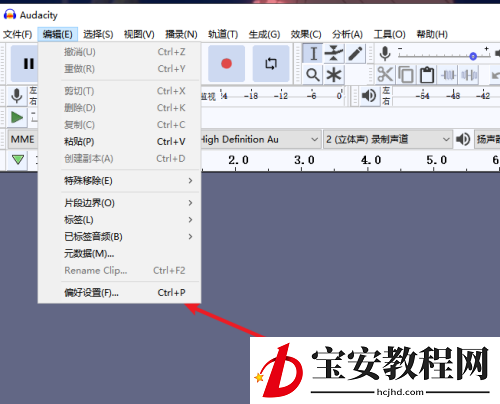This screenshot has height=404, width=500.
Task: Click the microphone icon beside recording volume slider
Action: tap(385, 53)
